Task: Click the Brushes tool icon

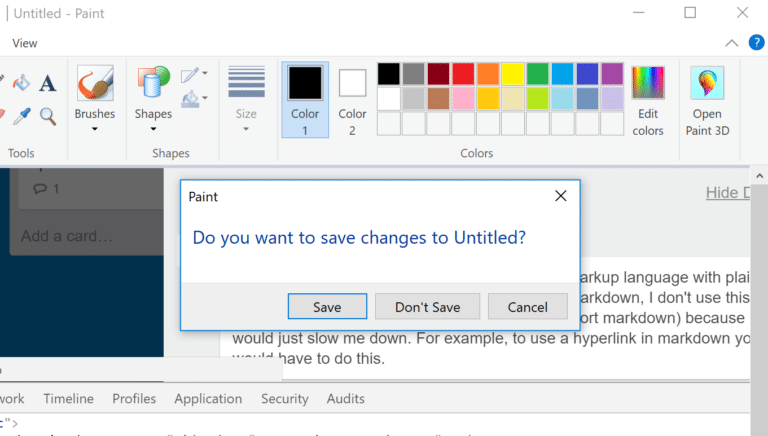Action: pyautogui.click(x=94, y=84)
